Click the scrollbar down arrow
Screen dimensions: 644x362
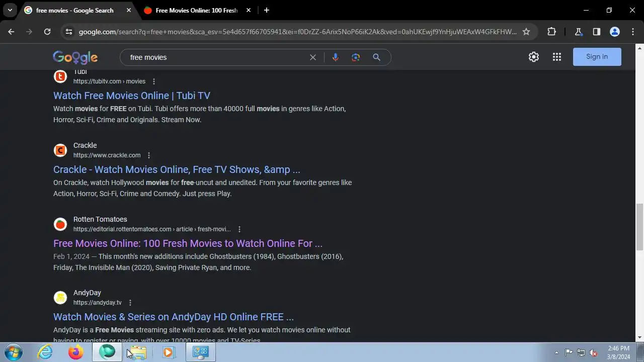point(639,337)
